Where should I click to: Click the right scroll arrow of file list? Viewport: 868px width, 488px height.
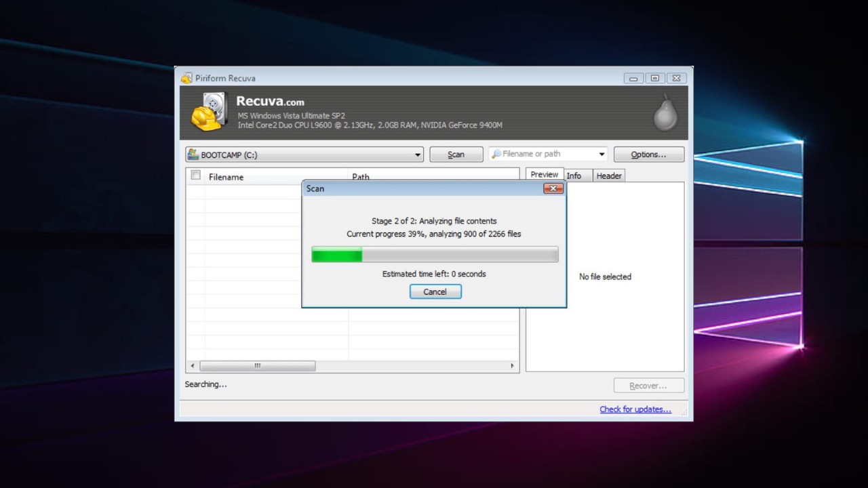coord(513,366)
